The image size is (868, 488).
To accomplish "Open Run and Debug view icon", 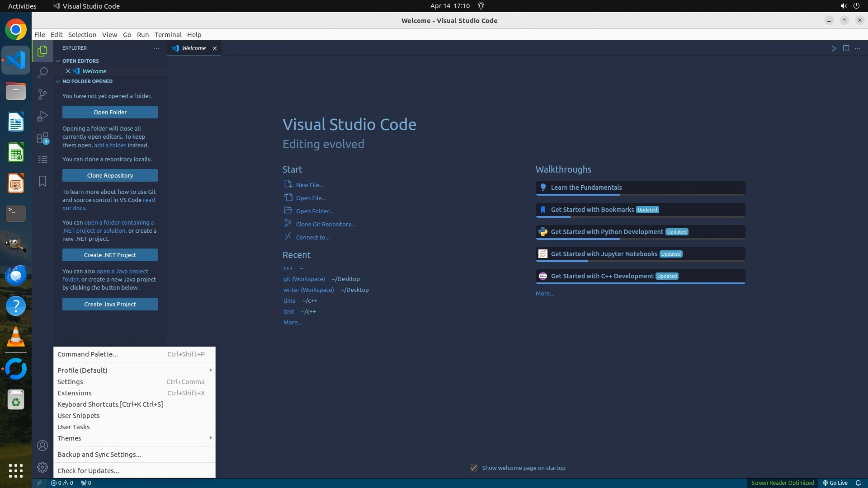I will [42, 116].
